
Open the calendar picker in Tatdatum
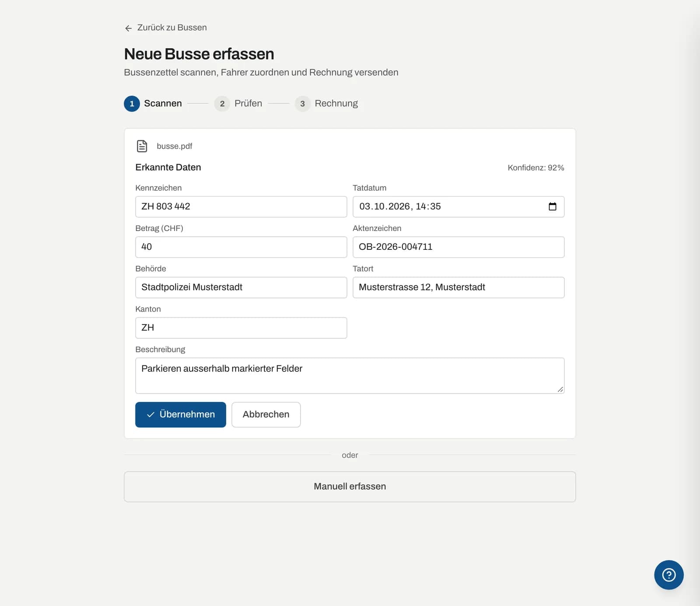coord(553,207)
